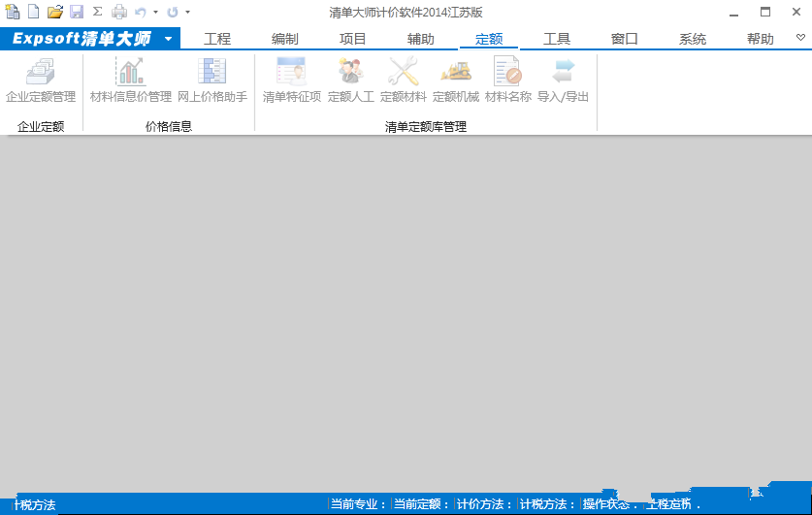Switch to the 工具 tab
Image resolution: width=812 pixels, height=515 pixels.
557,39
